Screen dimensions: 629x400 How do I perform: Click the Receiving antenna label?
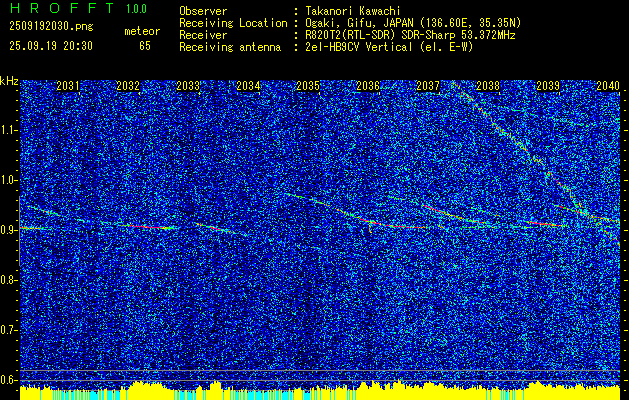click(x=230, y=47)
